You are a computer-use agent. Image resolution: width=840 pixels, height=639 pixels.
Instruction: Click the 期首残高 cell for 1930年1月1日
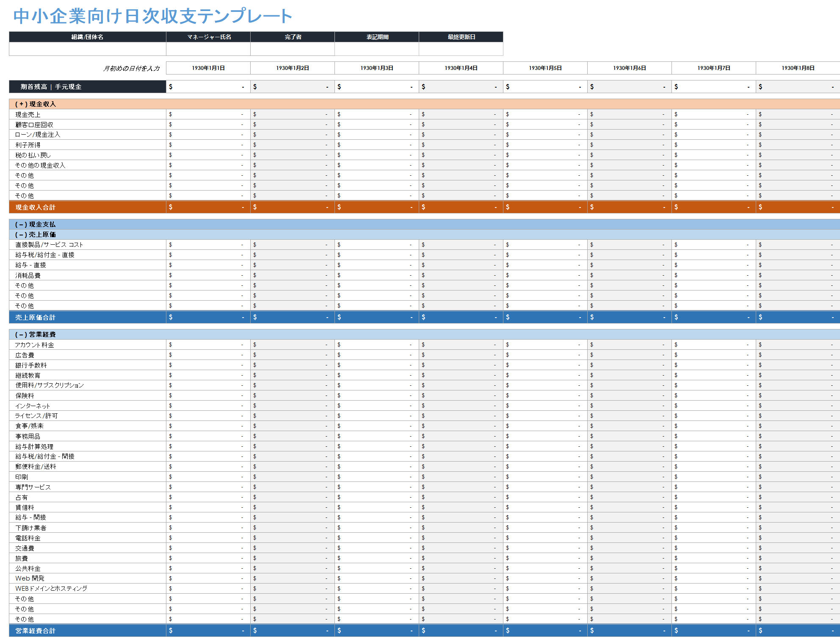coord(208,87)
